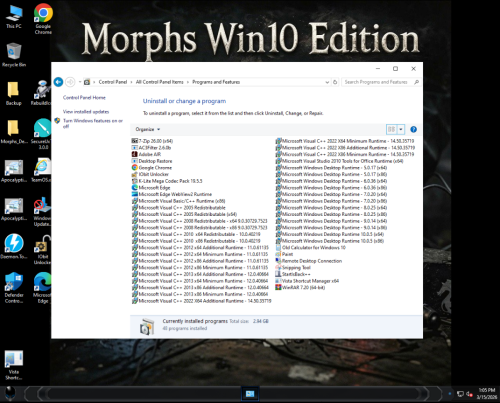Refresh the Programs and Features list
The image size is (500, 403).
tap(335, 82)
